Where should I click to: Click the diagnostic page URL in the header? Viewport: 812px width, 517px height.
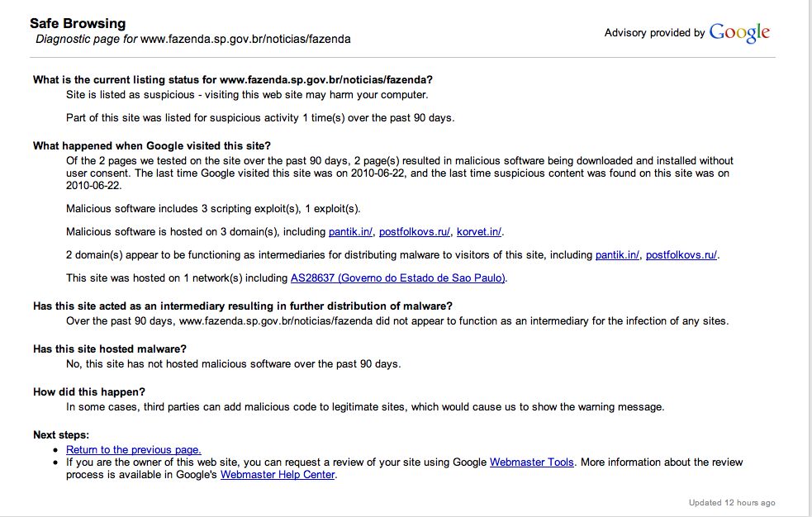pos(245,40)
